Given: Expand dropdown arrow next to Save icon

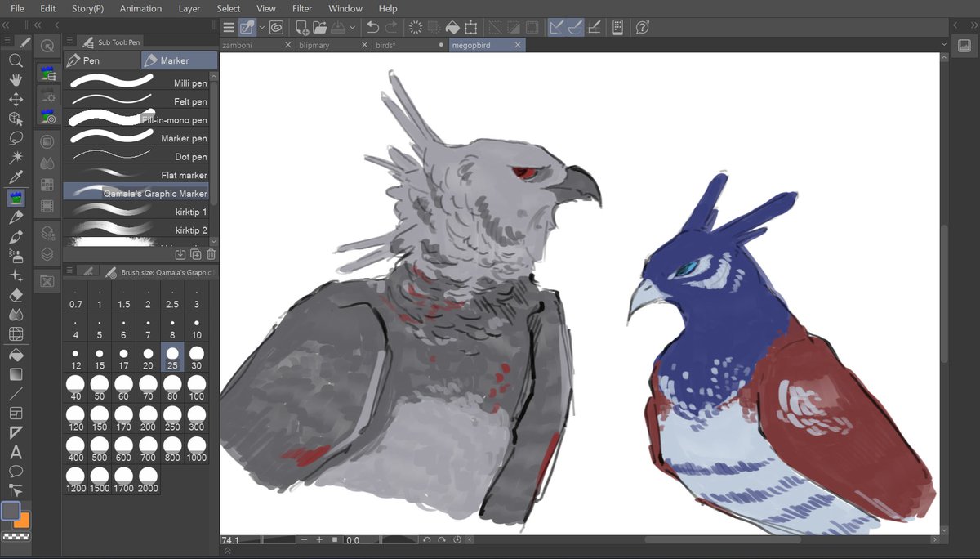Looking at the screenshot, I should (352, 27).
